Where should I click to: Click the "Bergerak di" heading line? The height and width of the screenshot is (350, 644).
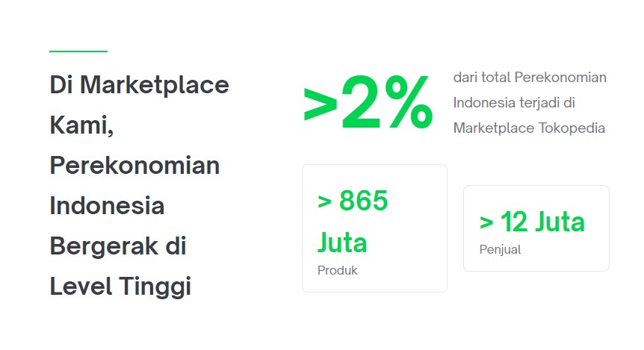(118, 246)
